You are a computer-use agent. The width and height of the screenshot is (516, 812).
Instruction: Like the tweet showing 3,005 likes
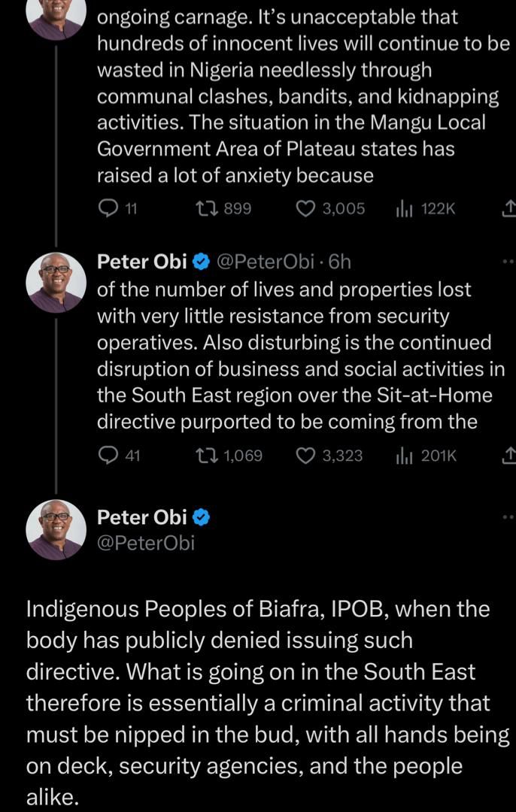[305, 208]
